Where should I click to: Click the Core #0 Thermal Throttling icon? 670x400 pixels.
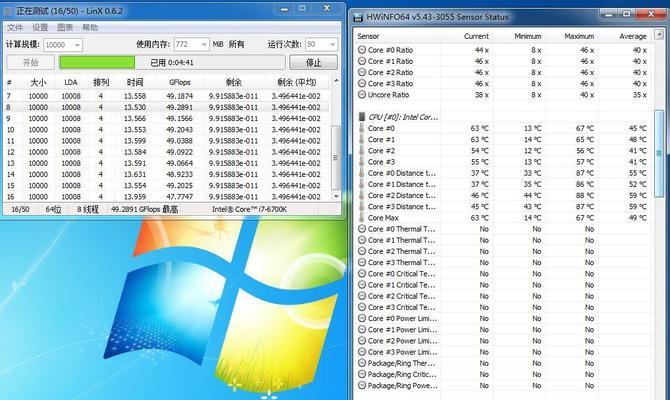click(362, 229)
